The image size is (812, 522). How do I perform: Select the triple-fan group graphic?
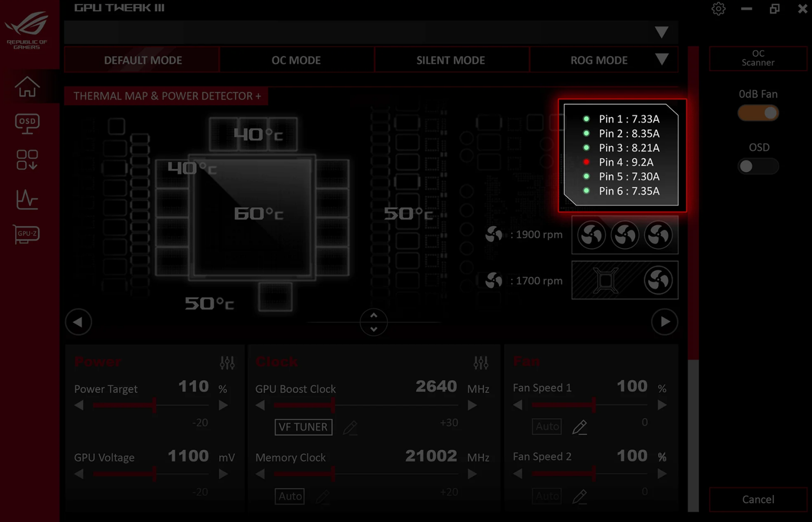[x=625, y=235]
